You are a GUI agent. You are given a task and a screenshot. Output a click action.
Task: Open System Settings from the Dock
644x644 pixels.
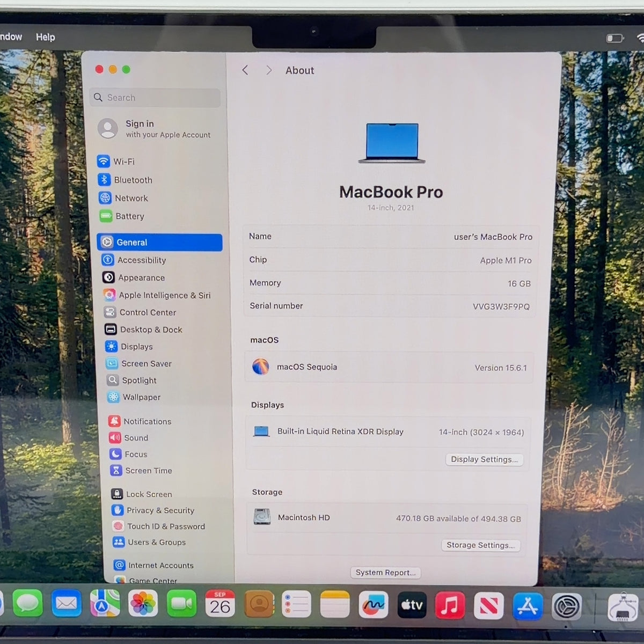(567, 607)
